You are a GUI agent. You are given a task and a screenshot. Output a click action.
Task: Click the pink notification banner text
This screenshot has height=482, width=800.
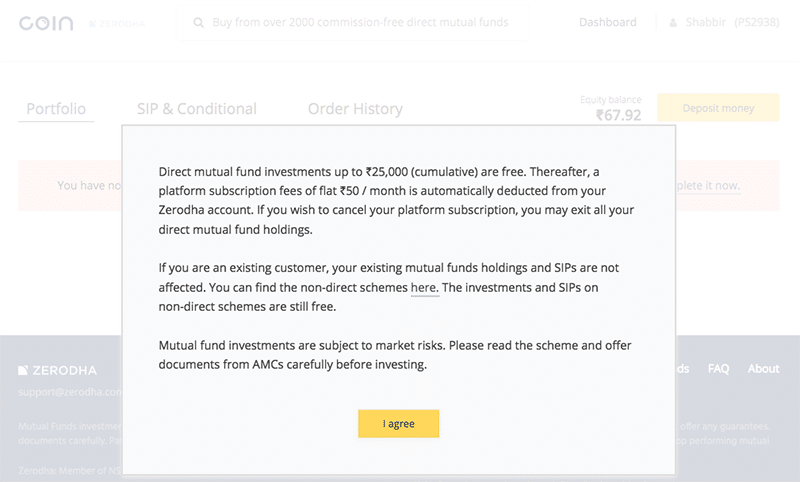pos(89,185)
